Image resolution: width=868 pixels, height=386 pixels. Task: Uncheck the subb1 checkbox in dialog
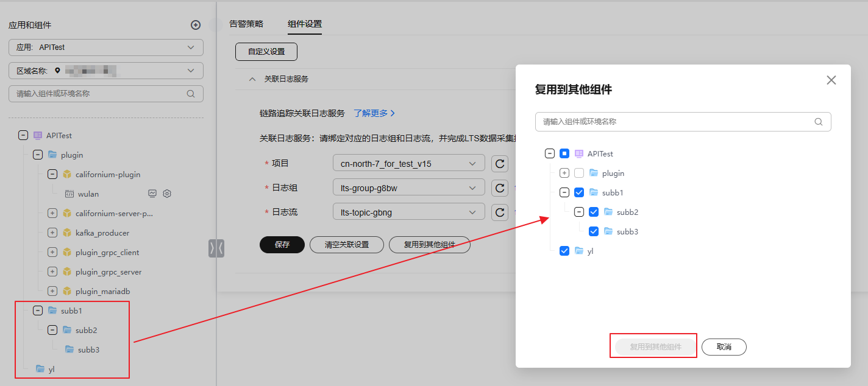pyautogui.click(x=578, y=192)
